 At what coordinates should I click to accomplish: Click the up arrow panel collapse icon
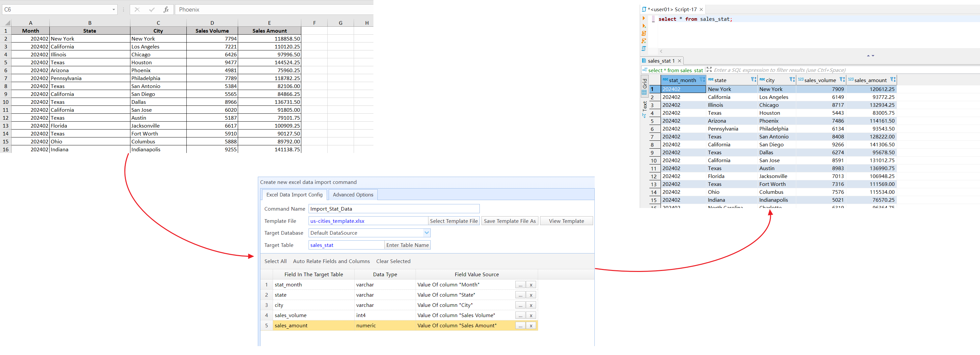pos(868,56)
